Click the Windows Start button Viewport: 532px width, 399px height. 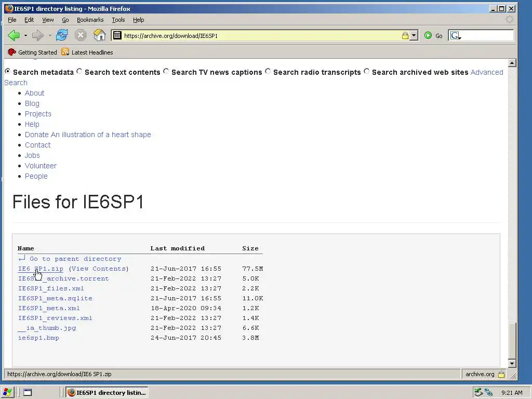(7, 393)
